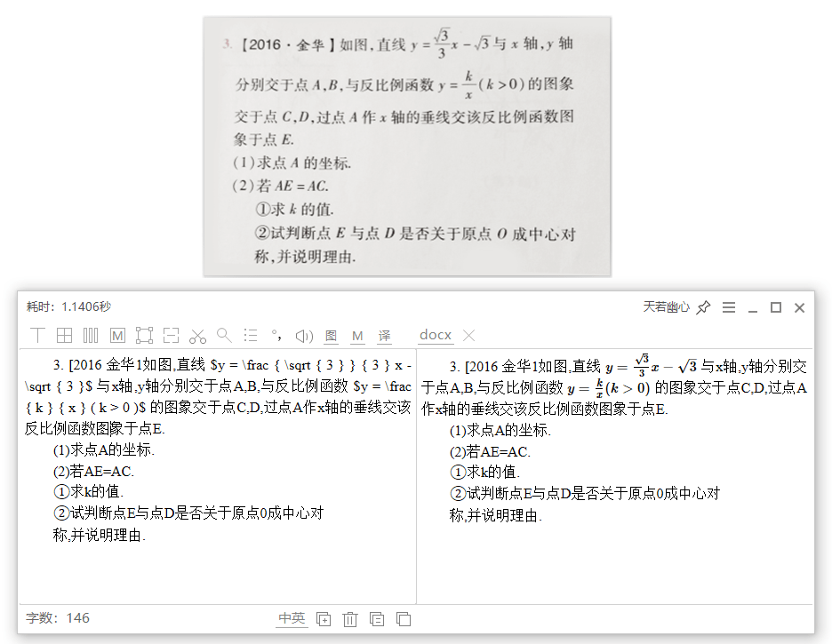Click the speaker read-aloud icon
The image size is (832, 644).
click(x=304, y=336)
